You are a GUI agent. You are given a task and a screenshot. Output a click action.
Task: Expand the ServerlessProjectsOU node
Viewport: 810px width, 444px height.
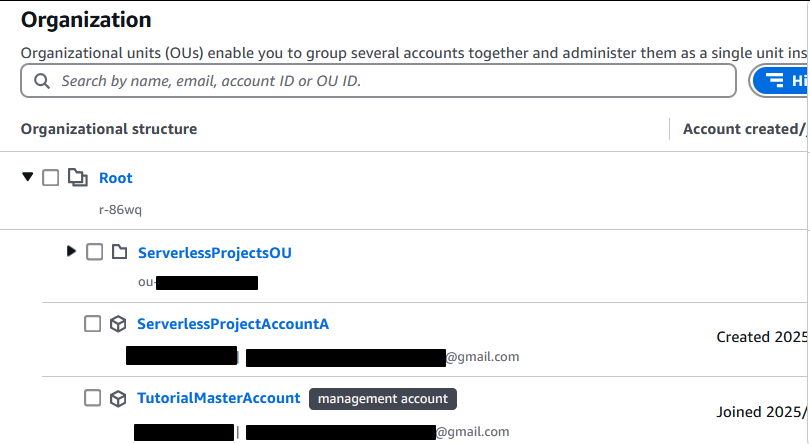[x=71, y=251]
